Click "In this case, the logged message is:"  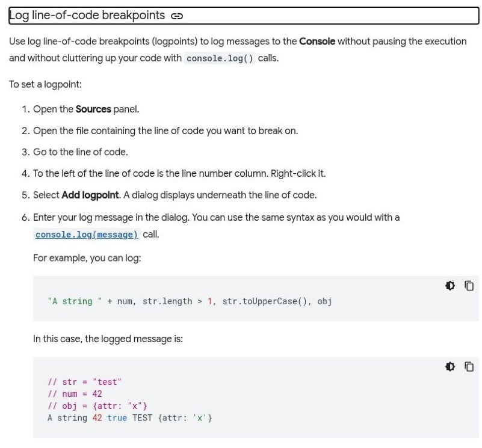click(108, 339)
